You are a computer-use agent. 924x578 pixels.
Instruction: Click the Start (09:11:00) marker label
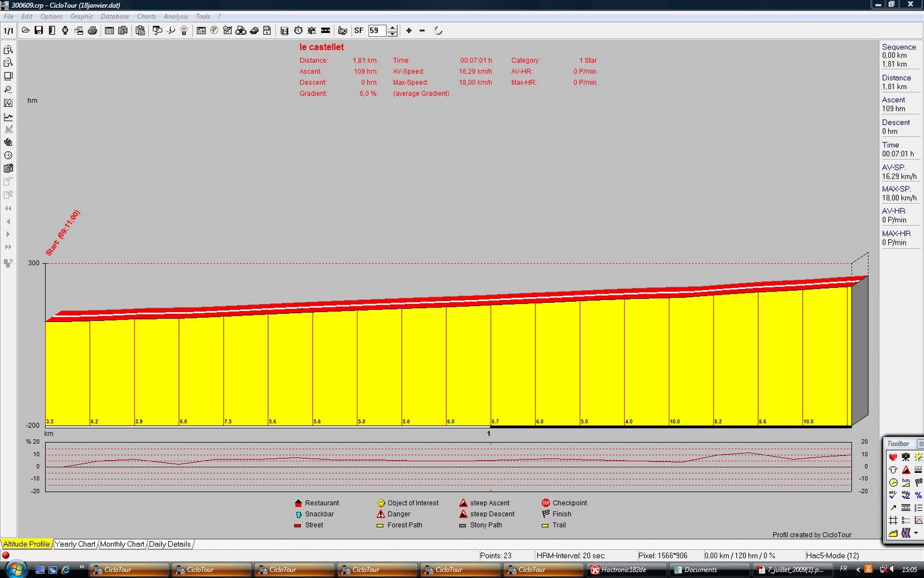click(x=63, y=233)
